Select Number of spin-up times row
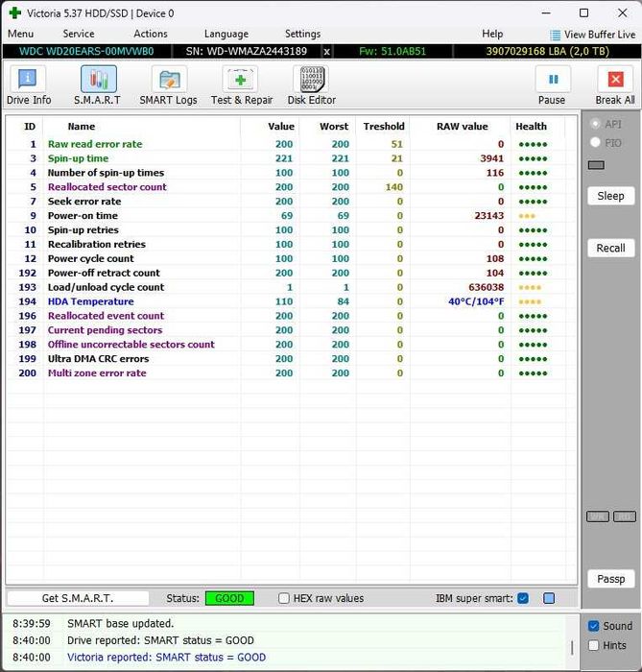This screenshot has width=642, height=672. point(286,173)
